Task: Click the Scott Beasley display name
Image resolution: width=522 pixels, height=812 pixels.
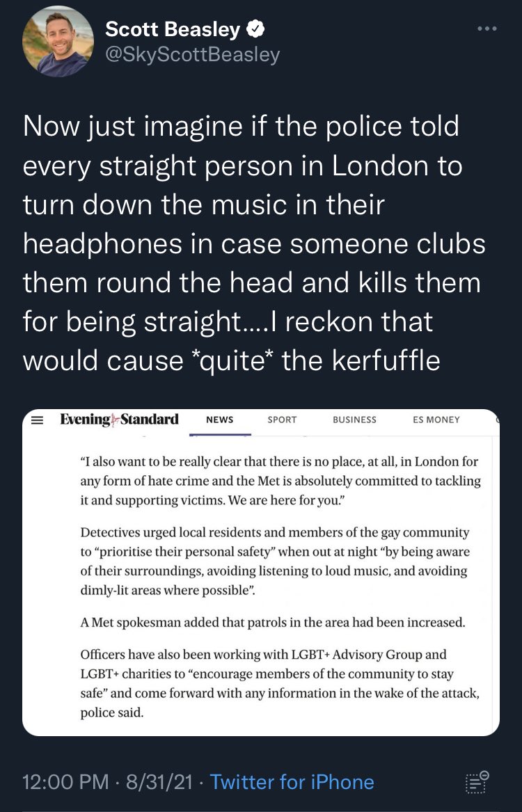Action: 173,30
